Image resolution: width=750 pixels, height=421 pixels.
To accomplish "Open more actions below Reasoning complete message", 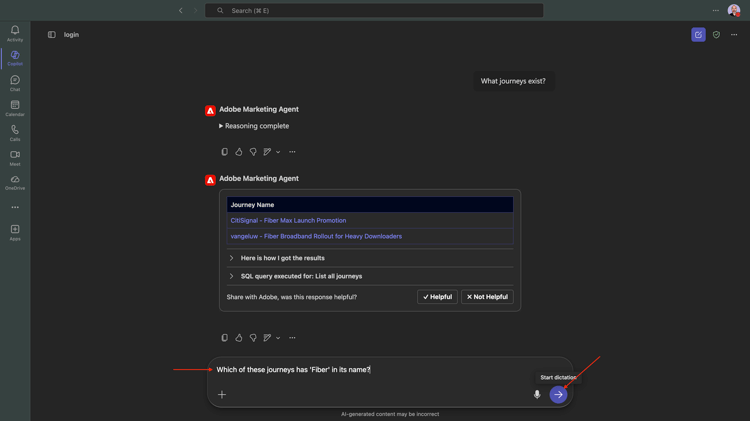I will 292,152.
